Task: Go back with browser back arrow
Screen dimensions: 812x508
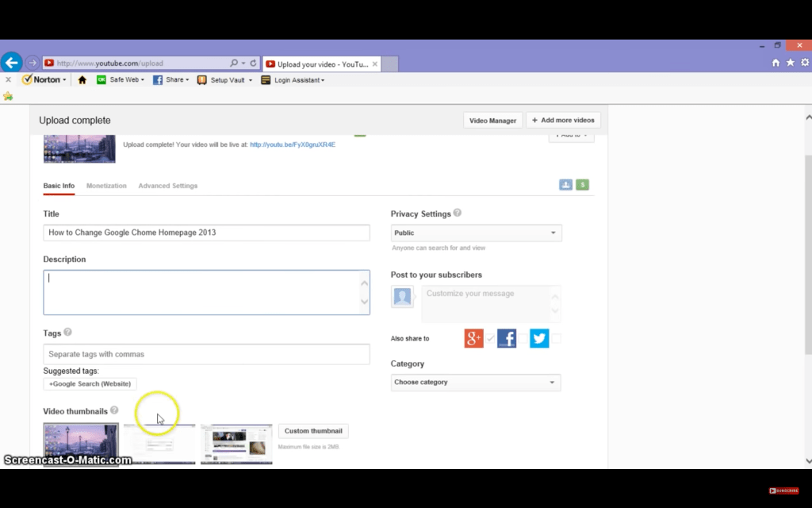Action: pyautogui.click(x=11, y=63)
